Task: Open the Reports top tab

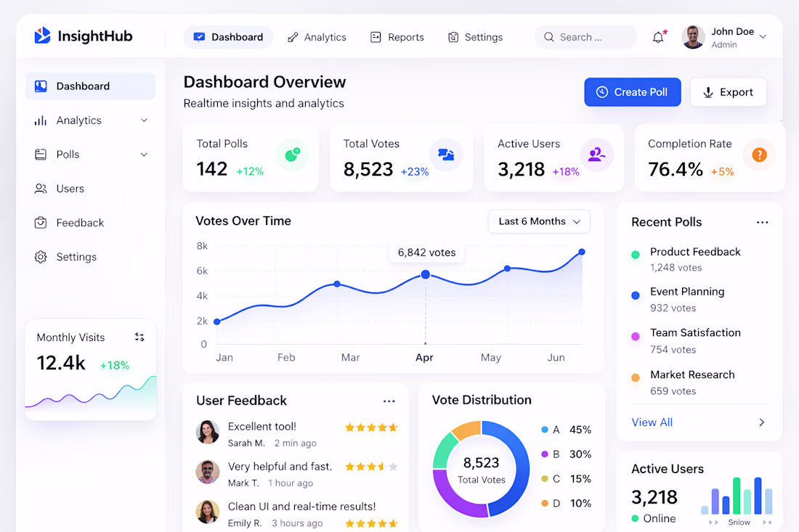Action: pyautogui.click(x=397, y=37)
